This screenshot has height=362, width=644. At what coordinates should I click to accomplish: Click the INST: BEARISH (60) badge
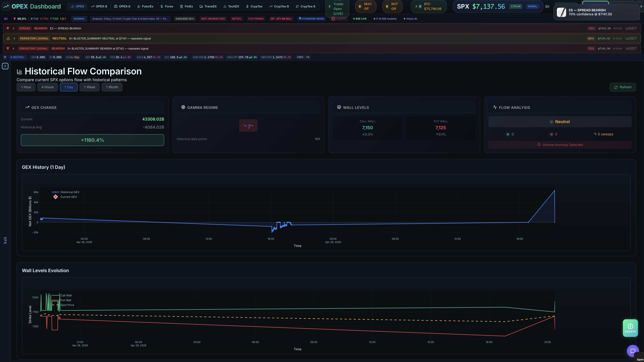click(x=213, y=19)
